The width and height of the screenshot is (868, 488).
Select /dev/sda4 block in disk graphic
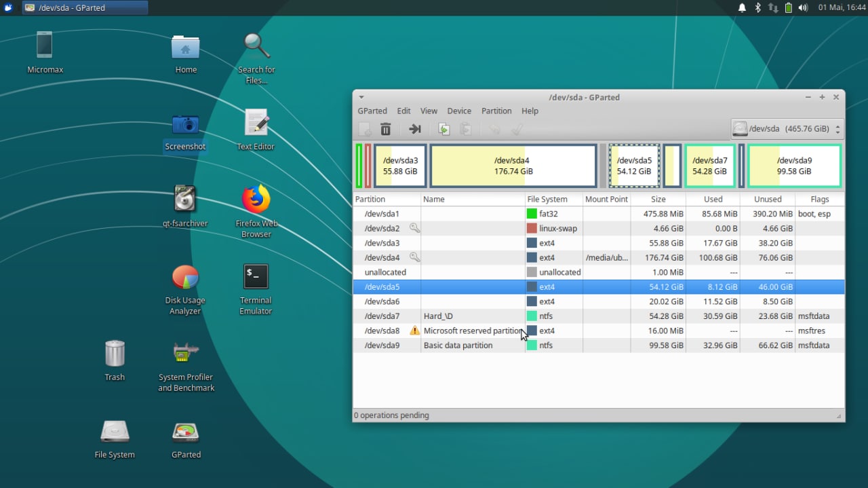click(x=513, y=166)
